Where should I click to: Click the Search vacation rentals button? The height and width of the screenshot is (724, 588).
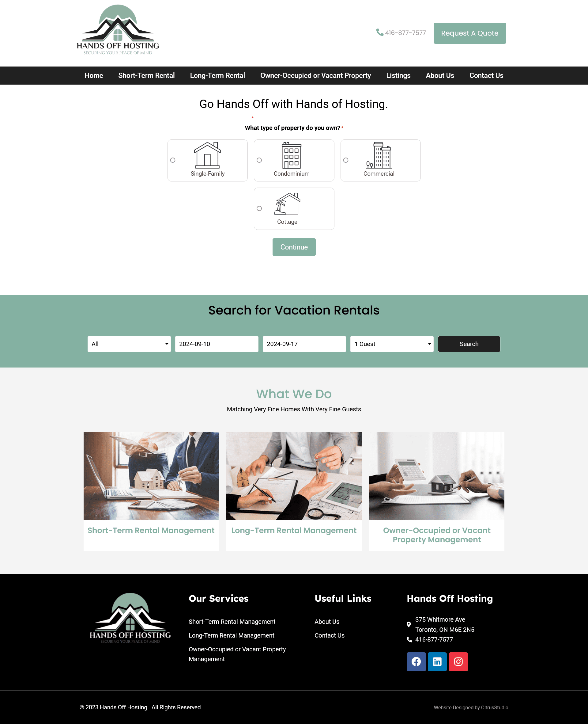coord(469,343)
